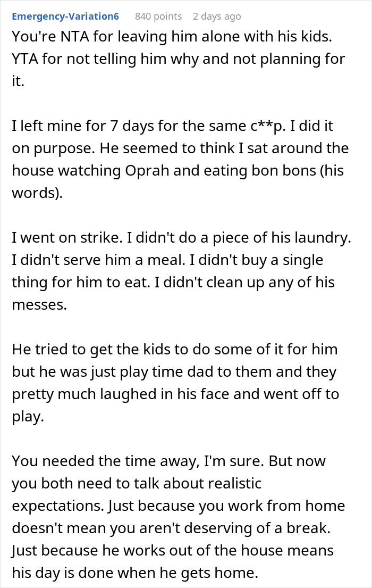The image size is (372, 588).
Task: Click the line "You needed the time away"
Action: [x=168, y=461]
